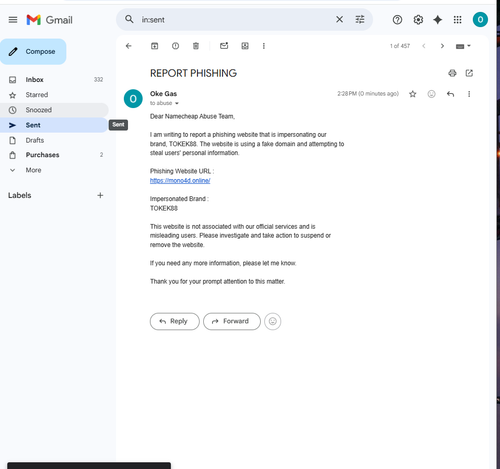Click the Move to icon
Screen dimensions: 500x469
[x=245, y=46]
